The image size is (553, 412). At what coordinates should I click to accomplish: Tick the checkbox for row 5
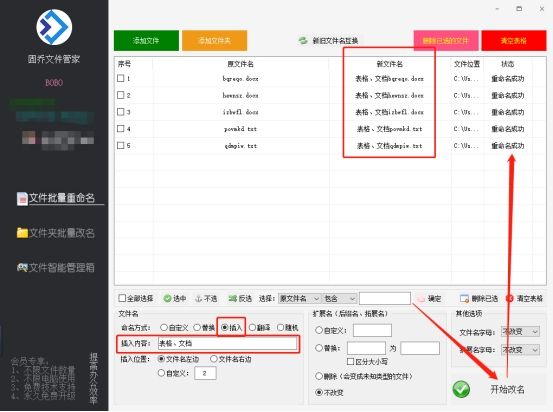point(121,145)
